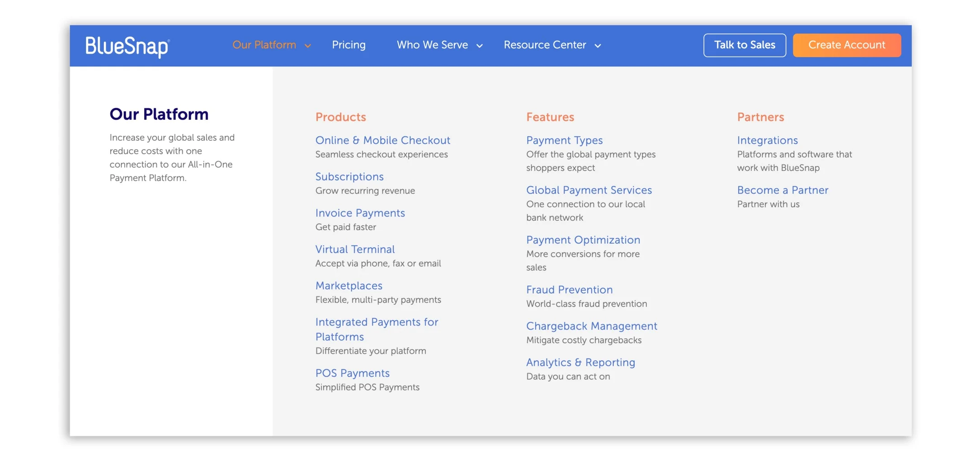Select the Analytics & Reporting link
This screenshot has width=980, height=458.
[x=580, y=362]
